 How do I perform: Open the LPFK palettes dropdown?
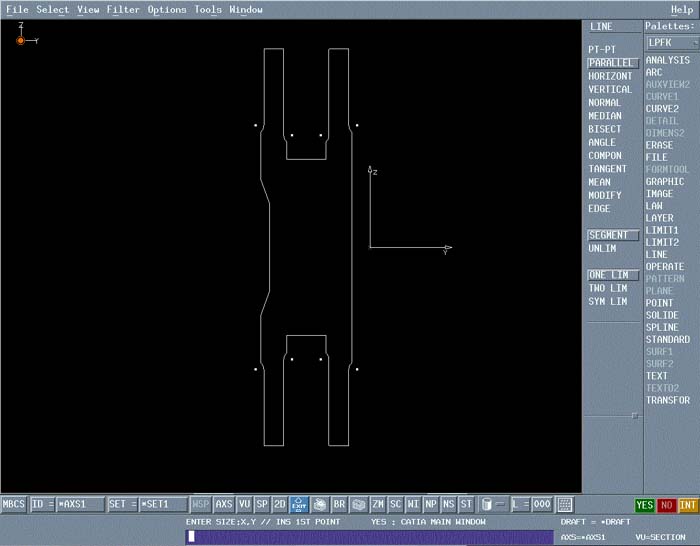coord(670,43)
